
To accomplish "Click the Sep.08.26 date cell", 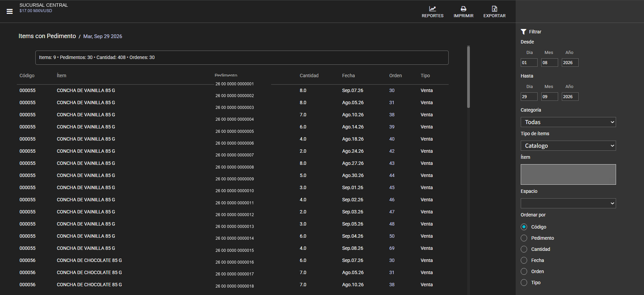I will [x=353, y=248].
